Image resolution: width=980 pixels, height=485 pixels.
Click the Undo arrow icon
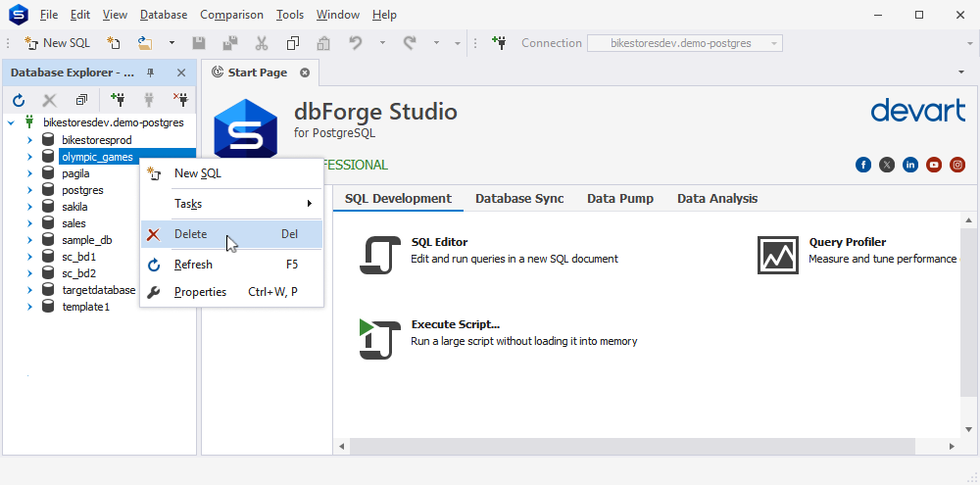pyautogui.click(x=356, y=43)
